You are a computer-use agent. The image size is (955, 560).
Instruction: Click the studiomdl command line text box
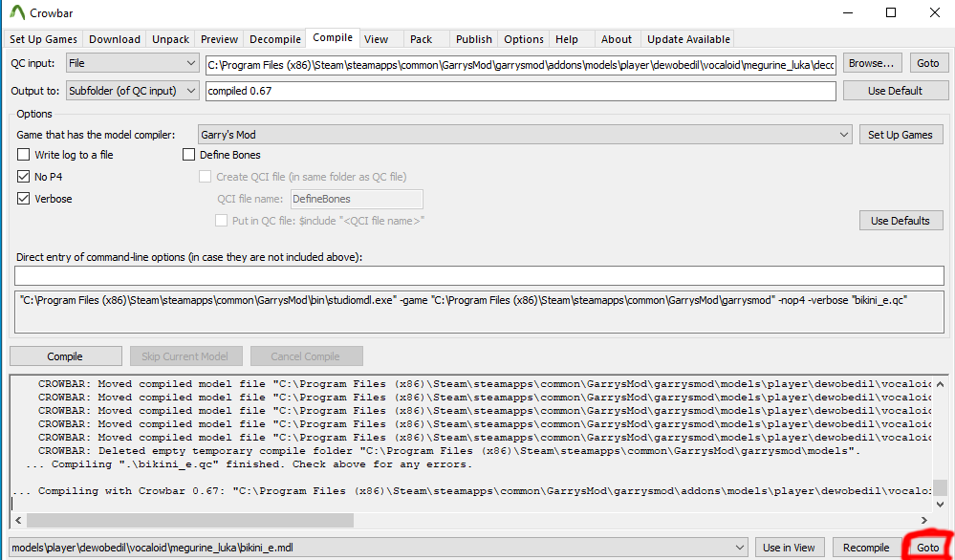[x=479, y=312]
